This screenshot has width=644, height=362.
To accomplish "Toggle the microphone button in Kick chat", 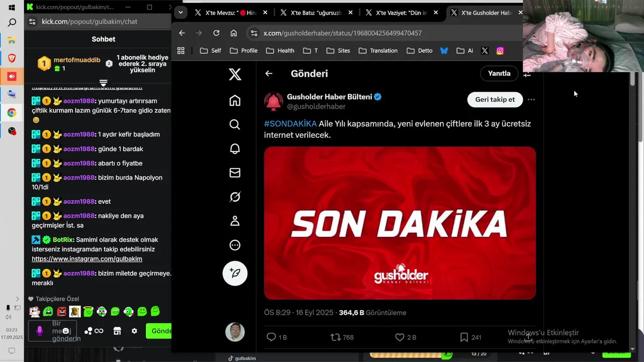I will 40,331.
